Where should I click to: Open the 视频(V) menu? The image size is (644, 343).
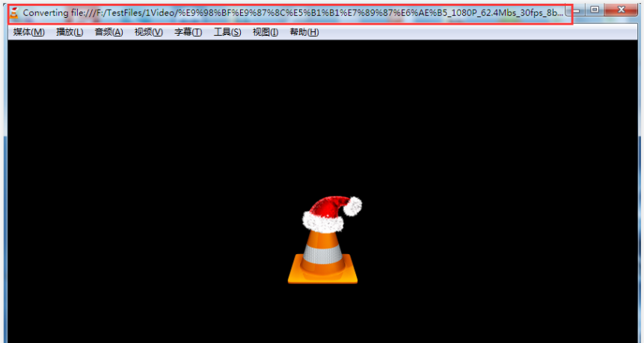pyautogui.click(x=148, y=32)
